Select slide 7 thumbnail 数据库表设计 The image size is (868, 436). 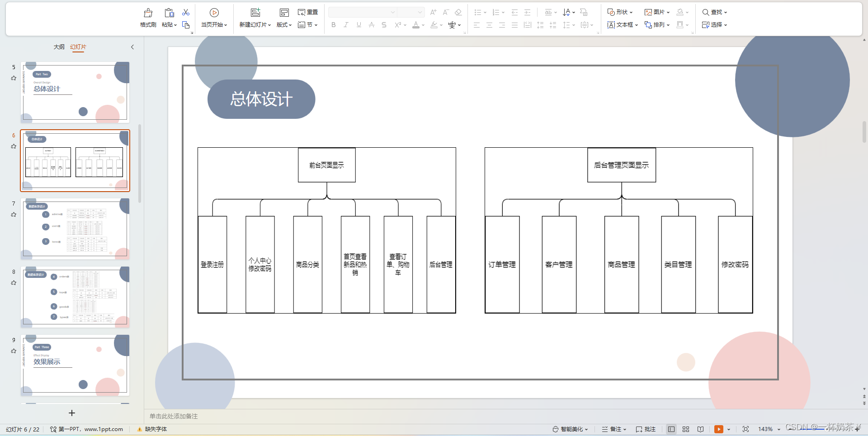coord(75,229)
